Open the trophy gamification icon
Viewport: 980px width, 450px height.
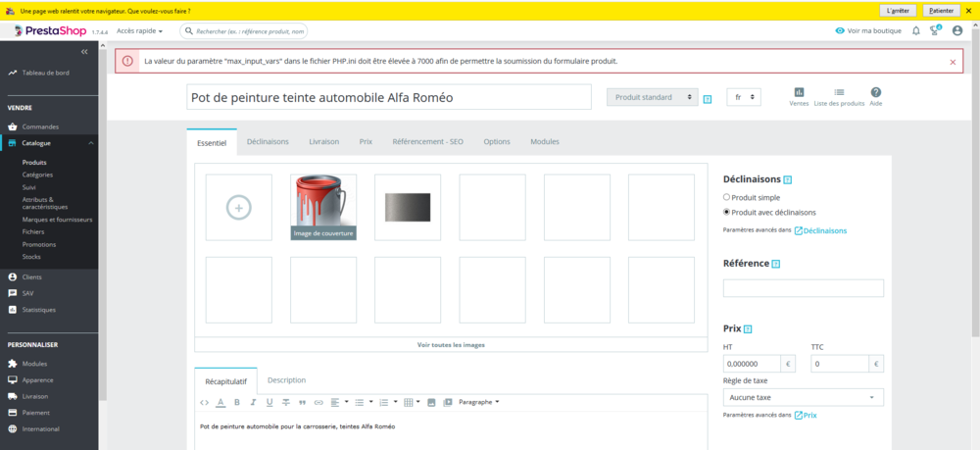936,30
